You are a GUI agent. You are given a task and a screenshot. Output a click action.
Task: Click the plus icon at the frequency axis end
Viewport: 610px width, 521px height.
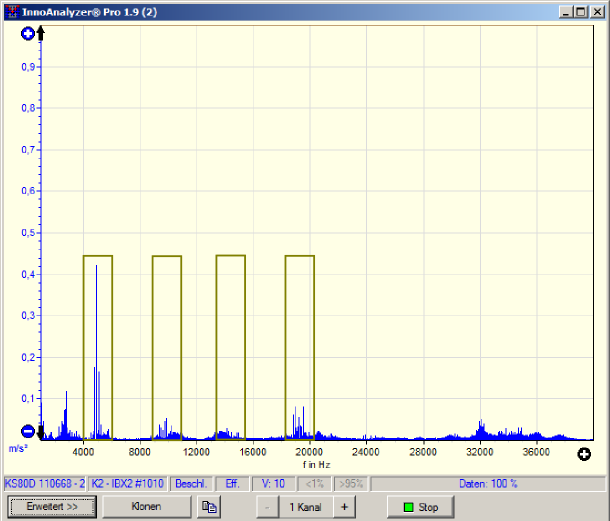coord(584,455)
